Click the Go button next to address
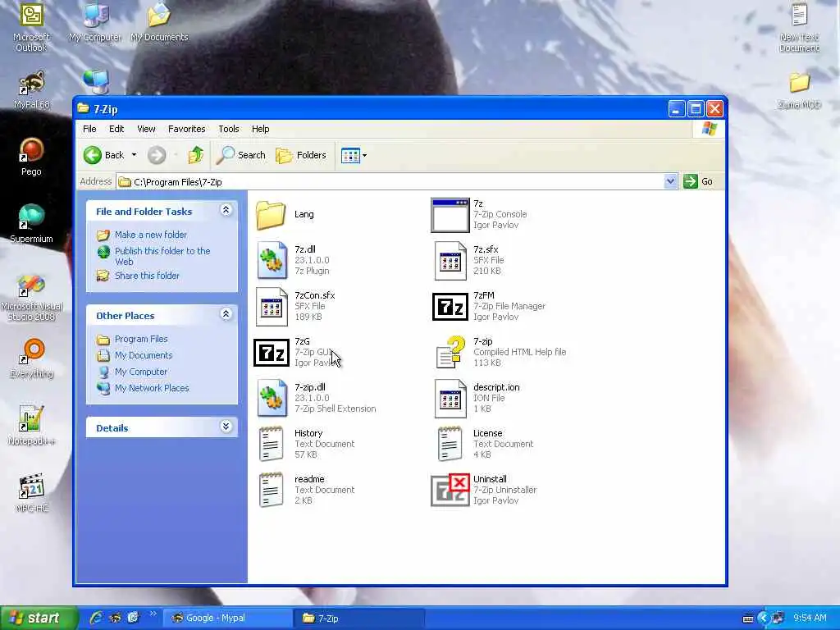This screenshot has height=630, width=840. pyautogui.click(x=699, y=181)
